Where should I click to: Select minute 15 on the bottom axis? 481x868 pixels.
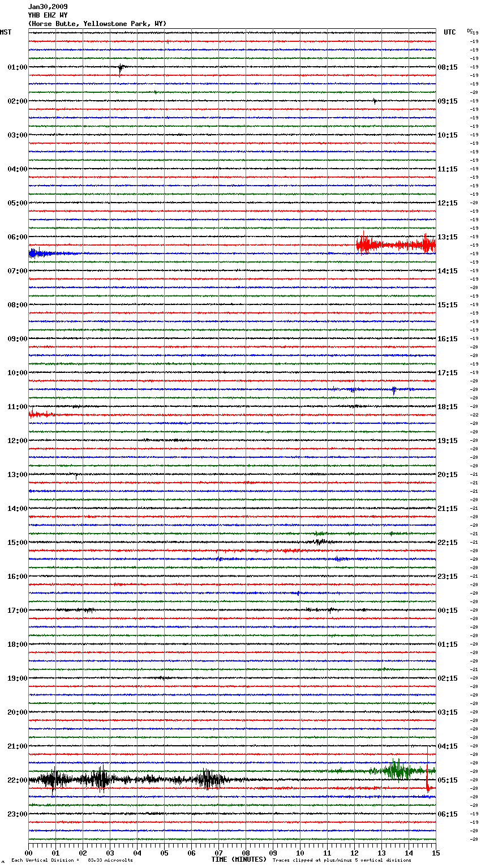(436, 853)
